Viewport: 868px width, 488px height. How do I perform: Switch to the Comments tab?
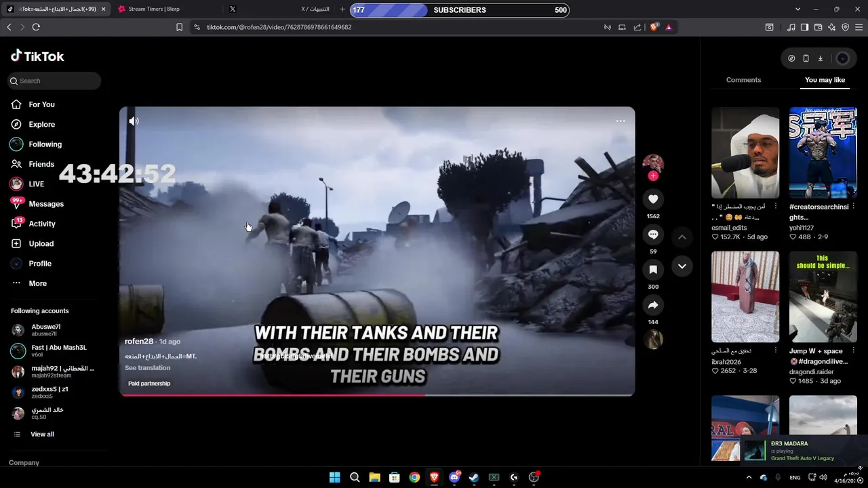743,80
